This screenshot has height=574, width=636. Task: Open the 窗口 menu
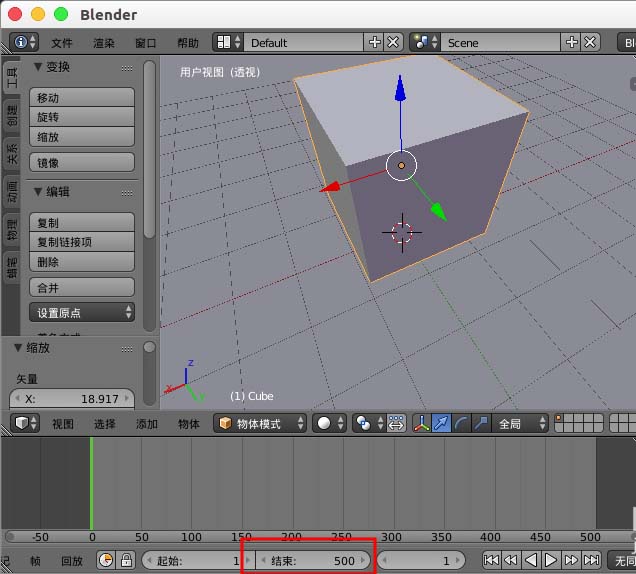click(146, 43)
